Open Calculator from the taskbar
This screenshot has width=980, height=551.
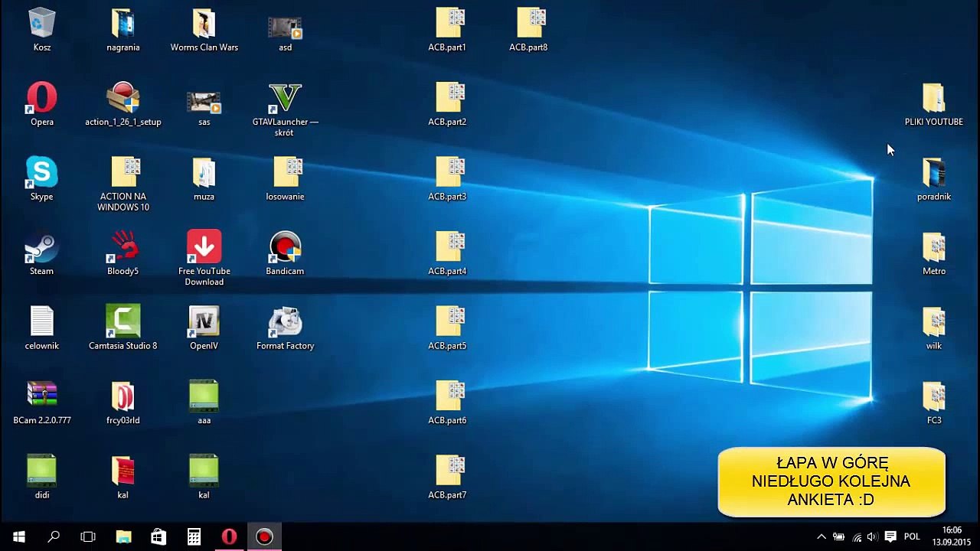click(x=194, y=537)
